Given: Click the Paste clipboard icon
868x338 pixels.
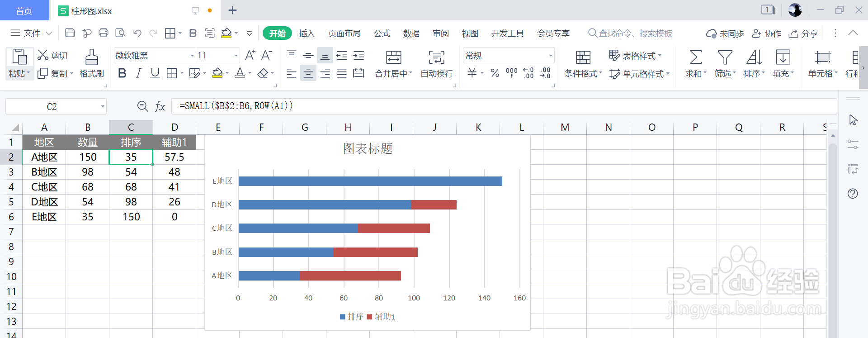Looking at the screenshot, I should tap(19, 57).
